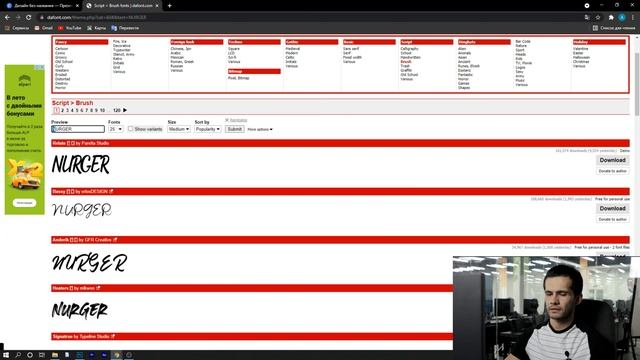640x360 pixels.
Task: Open the Bitmap category header
Action: [254, 71]
